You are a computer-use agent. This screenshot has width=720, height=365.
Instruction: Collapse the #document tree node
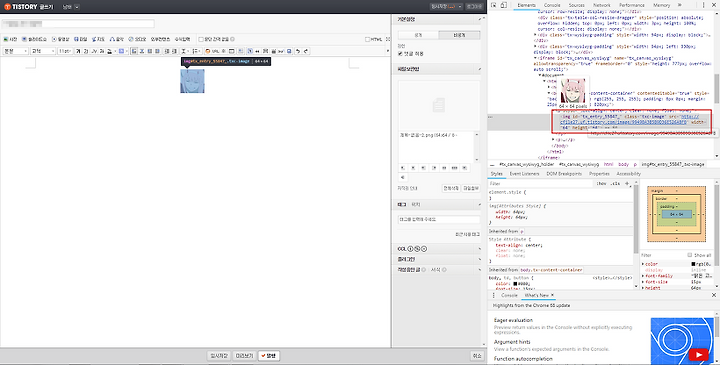point(540,75)
